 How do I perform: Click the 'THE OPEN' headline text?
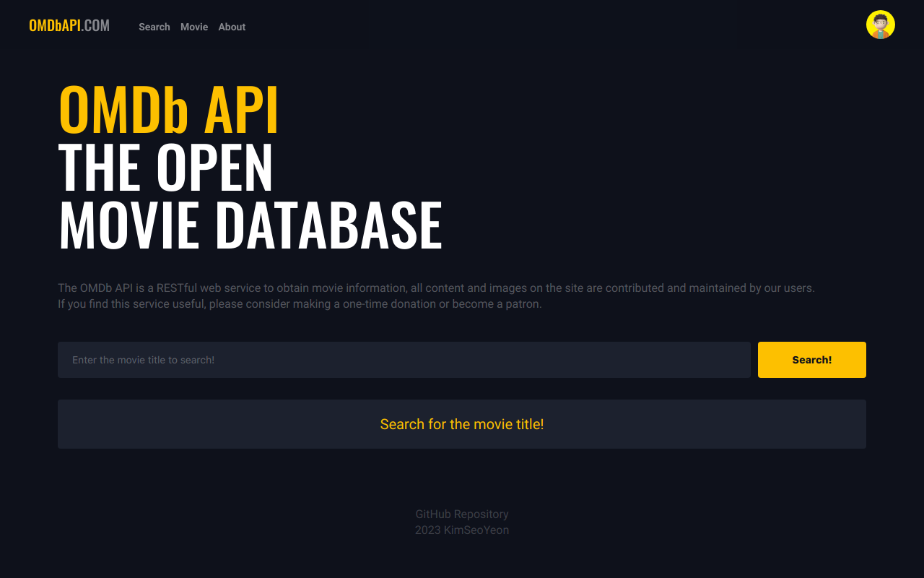click(166, 168)
